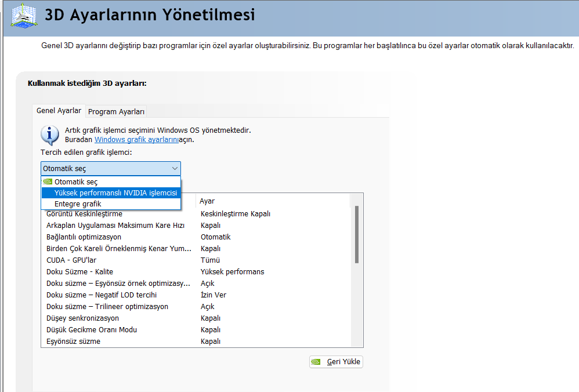Open the Program Ayarları tab
The width and height of the screenshot is (579, 392).
click(116, 111)
